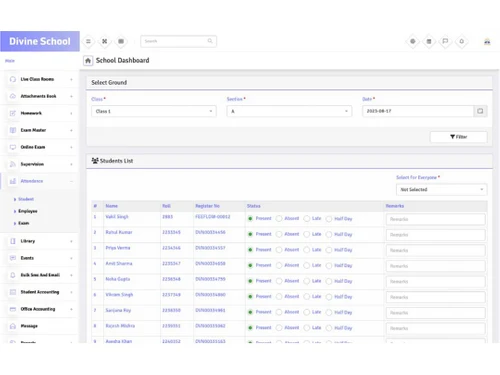Mark Vakil Singh as Absent
The image size is (500, 375).
pos(279,219)
